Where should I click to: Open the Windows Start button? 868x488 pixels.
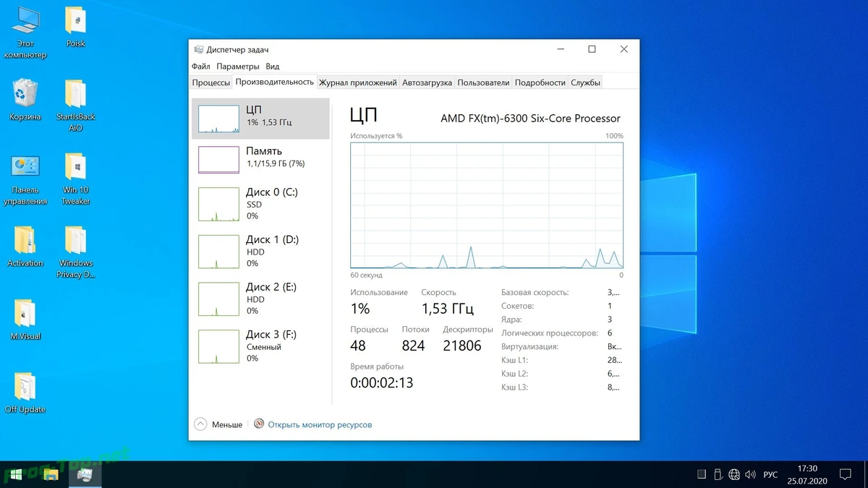click(x=14, y=475)
